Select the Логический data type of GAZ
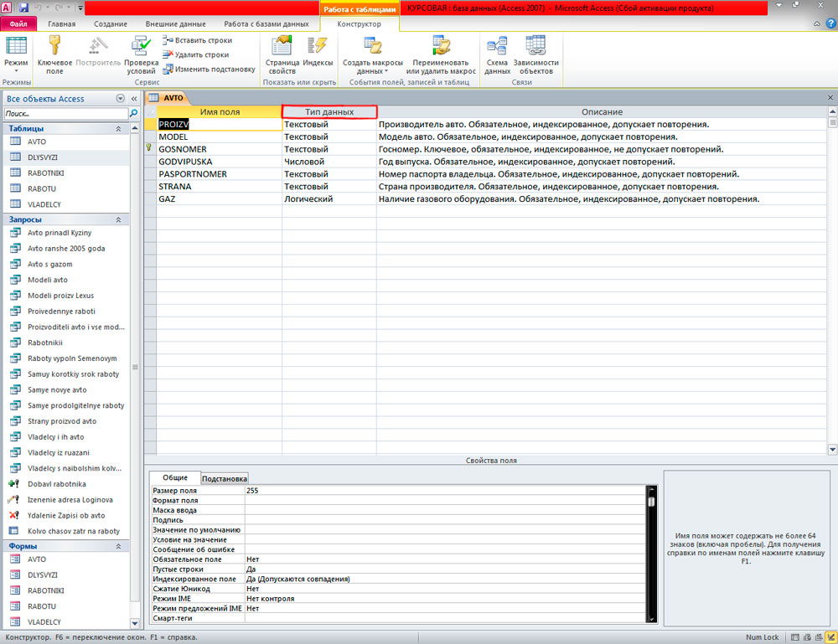This screenshot has height=644, width=838. (329, 199)
